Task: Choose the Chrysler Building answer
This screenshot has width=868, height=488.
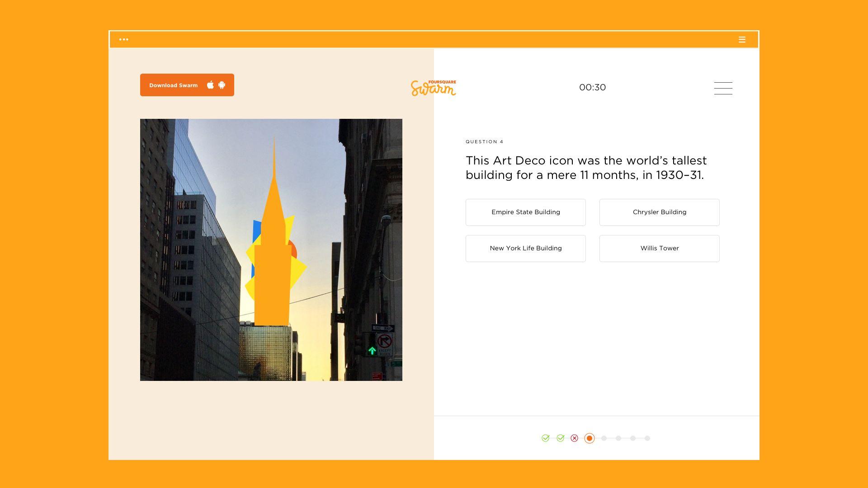Action: point(659,212)
